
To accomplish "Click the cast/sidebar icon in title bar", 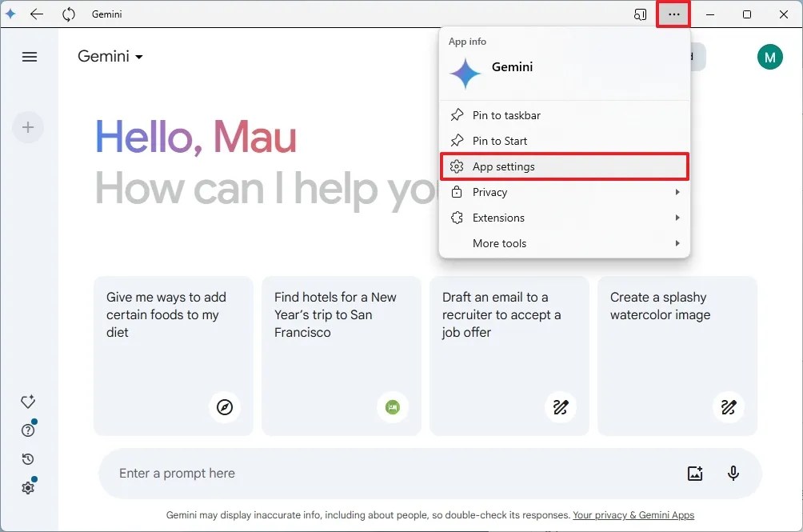I will 640,14.
